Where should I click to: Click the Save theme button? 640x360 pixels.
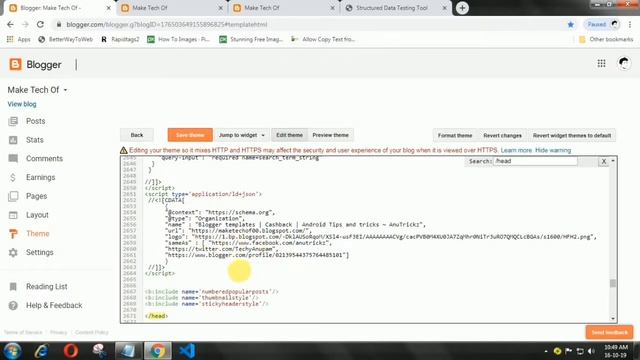coord(190,135)
